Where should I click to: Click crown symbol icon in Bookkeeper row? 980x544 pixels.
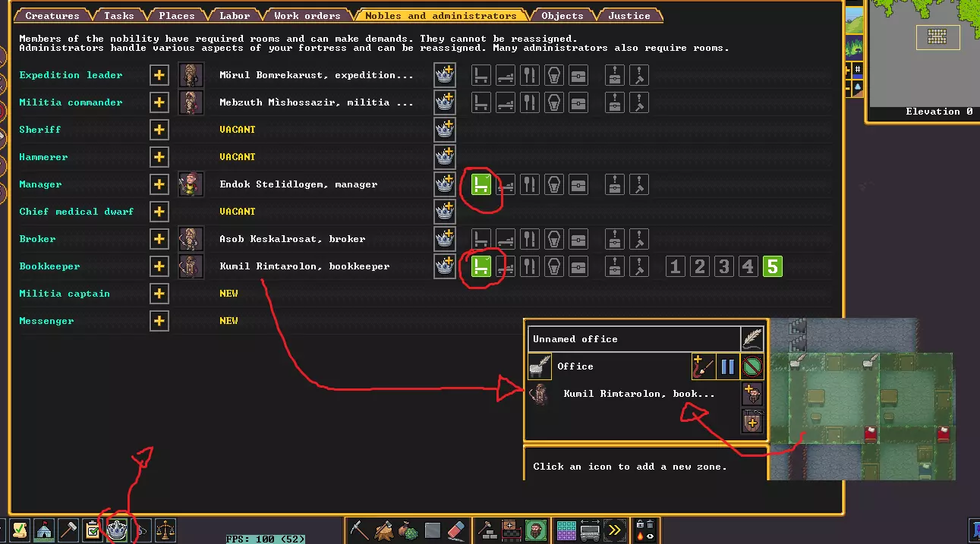click(445, 266)
